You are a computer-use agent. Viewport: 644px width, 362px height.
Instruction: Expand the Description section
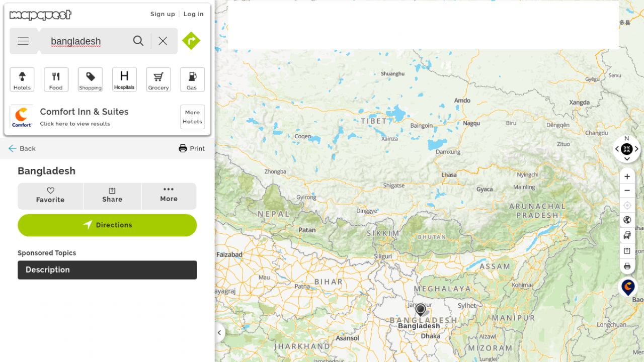[107, 270]
